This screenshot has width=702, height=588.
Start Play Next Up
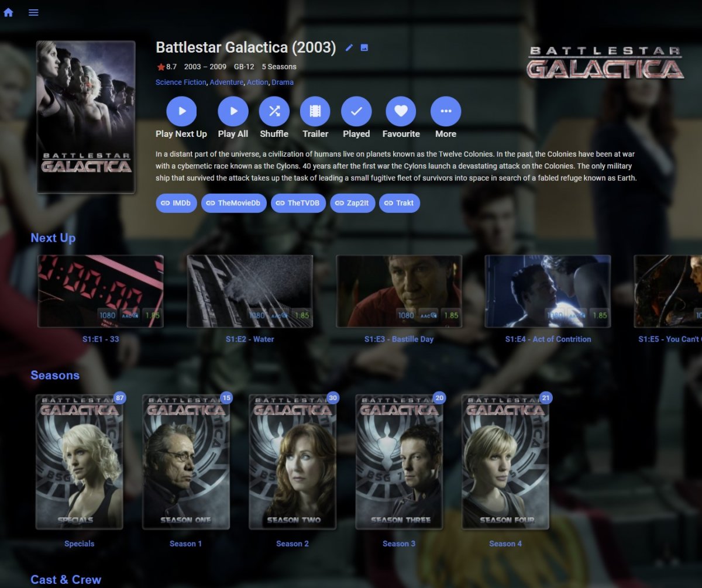181,111
